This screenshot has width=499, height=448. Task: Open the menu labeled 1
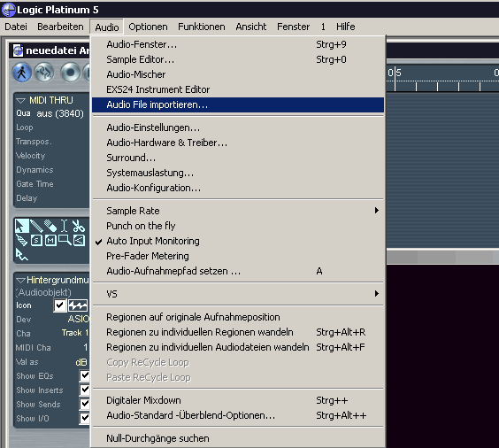(323, 27)
